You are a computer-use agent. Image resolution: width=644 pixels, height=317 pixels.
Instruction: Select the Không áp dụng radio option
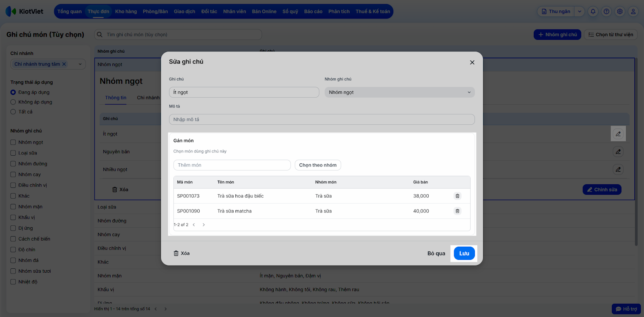[x=13, y=102]
